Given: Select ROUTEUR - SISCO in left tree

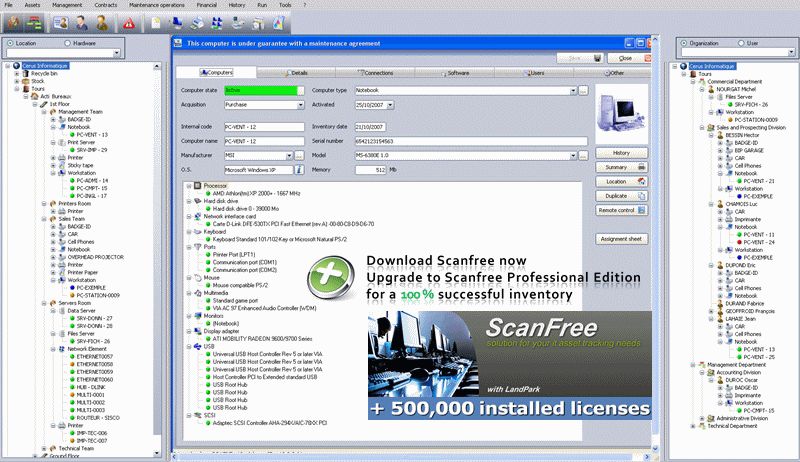Looking at the screenshot, I should [98, 418].
